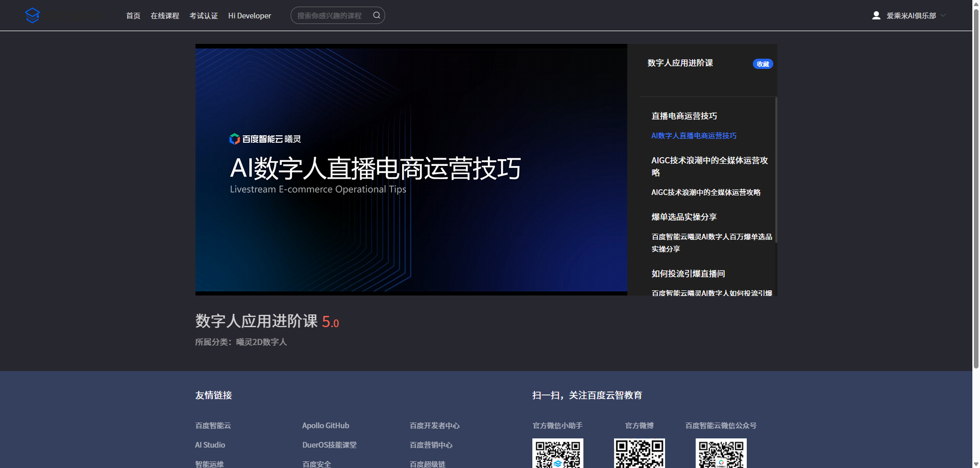Select chapter 直播电商运营技巧
980x468 pixels.
coord(684,116)
